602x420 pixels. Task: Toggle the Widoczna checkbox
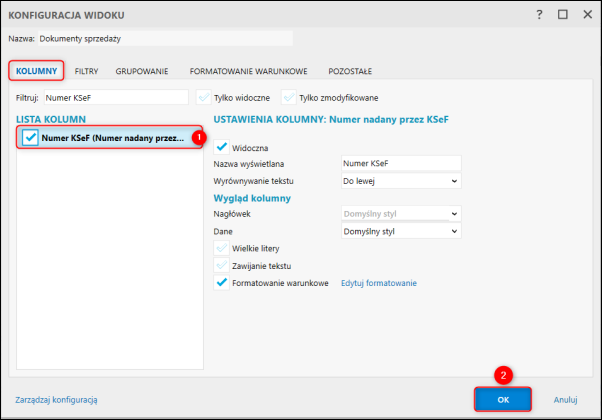coord(222,147)
